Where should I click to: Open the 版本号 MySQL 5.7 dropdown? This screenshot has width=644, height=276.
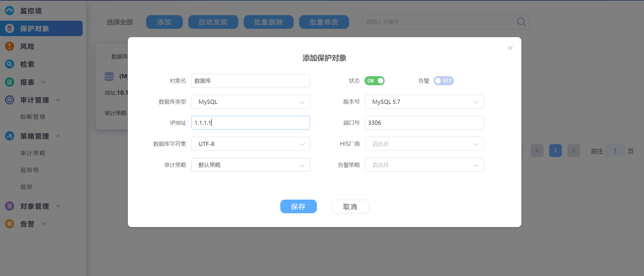(x=424, y=102)
